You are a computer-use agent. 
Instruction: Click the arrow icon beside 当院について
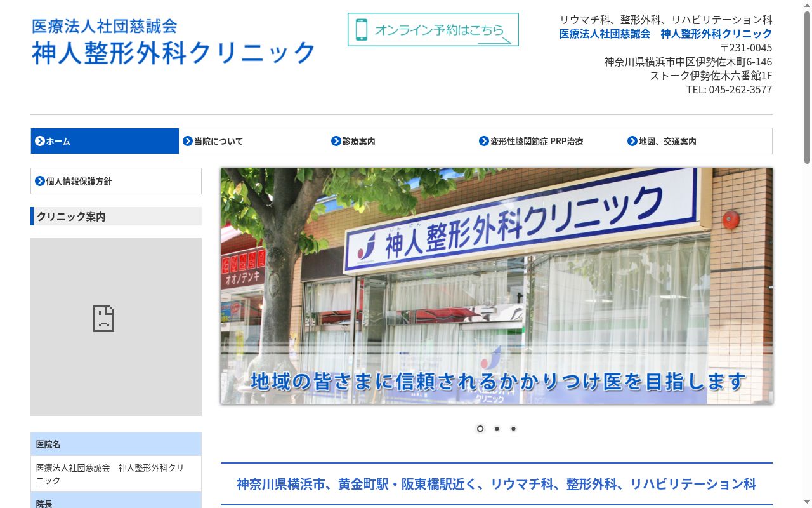pyautogui.click(x=188, y=141)
